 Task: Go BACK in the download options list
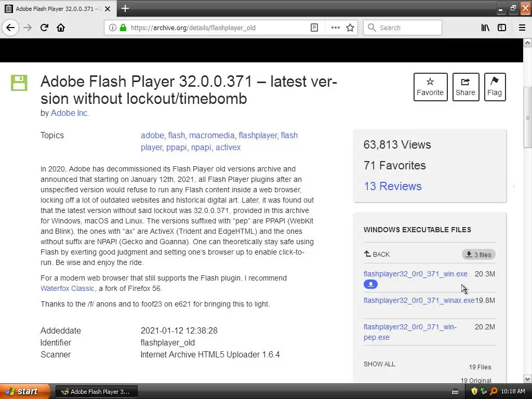coord(377,254)
